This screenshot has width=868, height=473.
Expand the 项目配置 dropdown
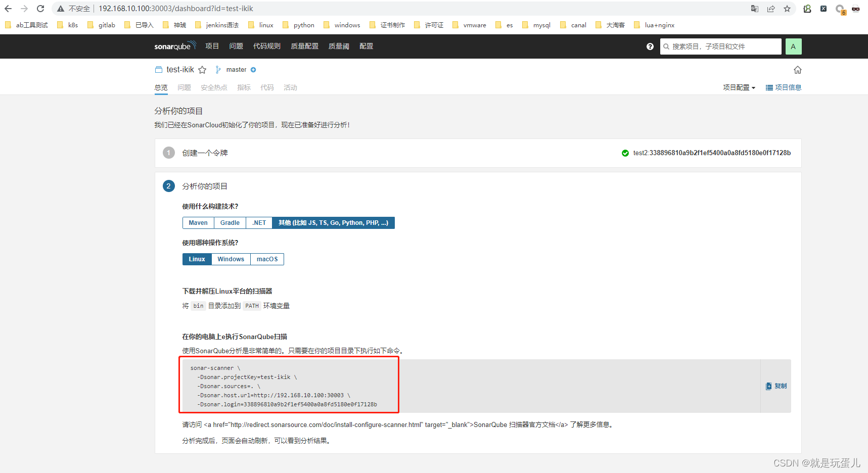[x=739, y=87]
